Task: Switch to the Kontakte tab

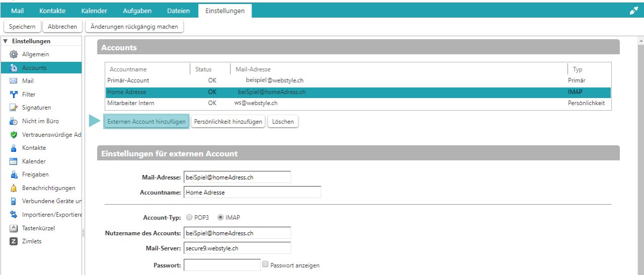Action: pyautogui.click(x=52, y=11)
